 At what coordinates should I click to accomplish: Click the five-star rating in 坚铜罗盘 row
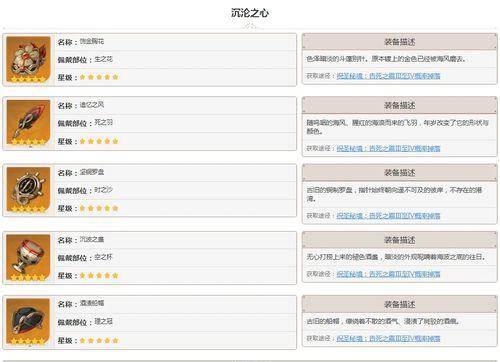pos(99,208)
